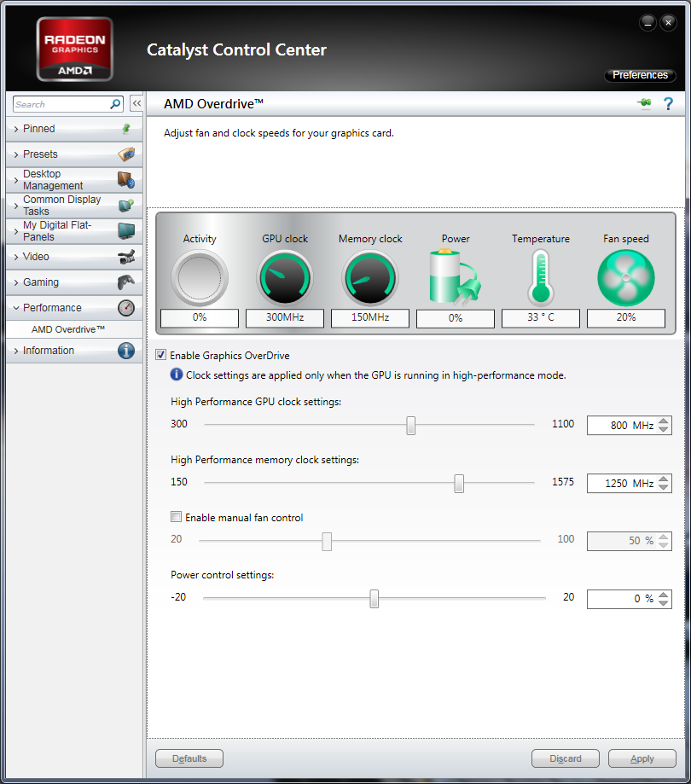
Task: Expand My Digital Flat-Panels section
Action: [x=16, y=231]
